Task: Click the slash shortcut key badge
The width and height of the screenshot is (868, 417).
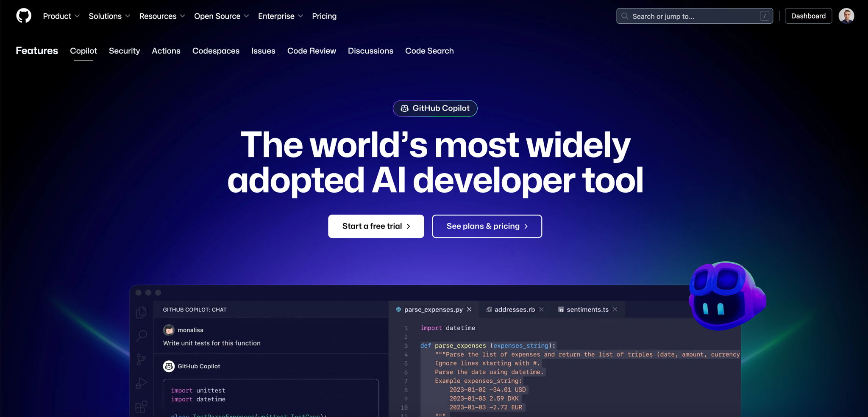Action: pyautogui.click(x=765, y=16)
